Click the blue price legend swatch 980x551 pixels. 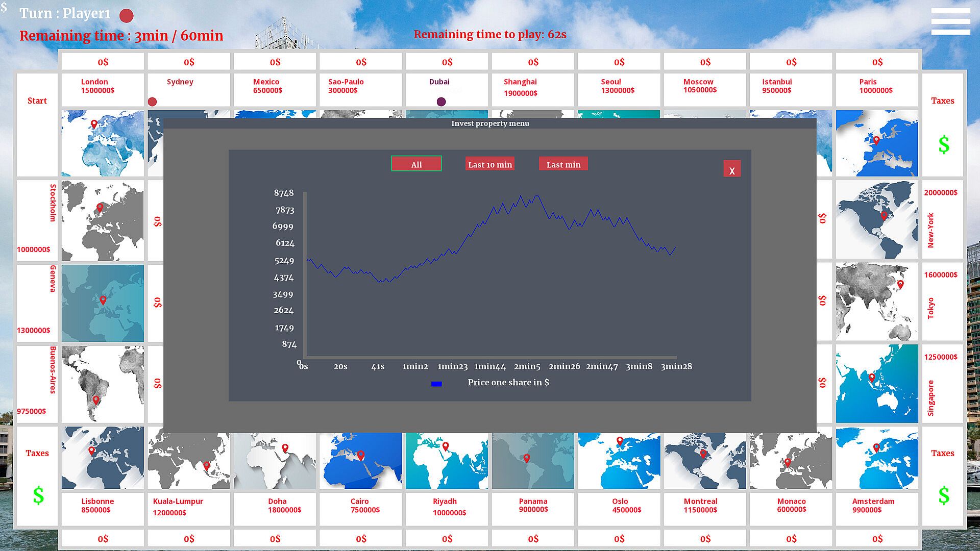click(x=436, y=384)
